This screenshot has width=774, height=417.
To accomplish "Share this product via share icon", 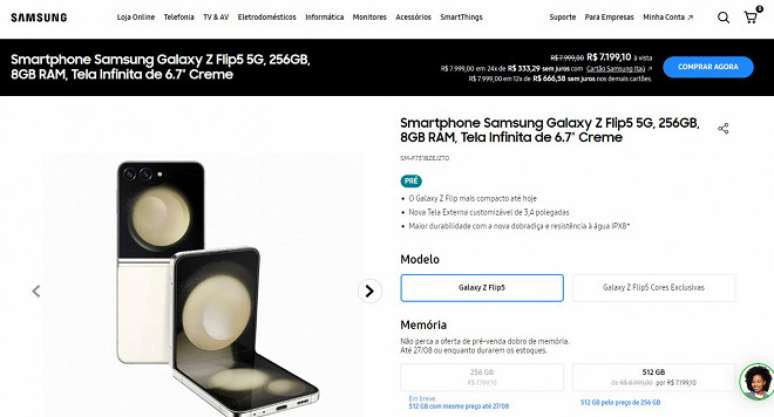I will tap(723, 129).
